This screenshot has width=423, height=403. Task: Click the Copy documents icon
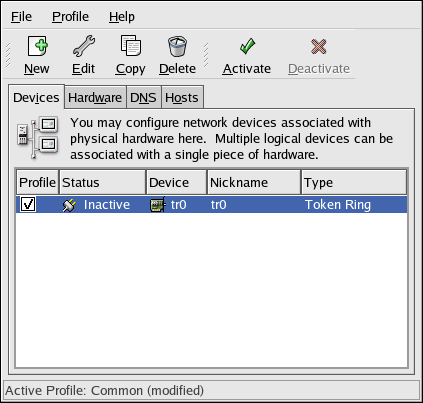click(x=131, y=46)
